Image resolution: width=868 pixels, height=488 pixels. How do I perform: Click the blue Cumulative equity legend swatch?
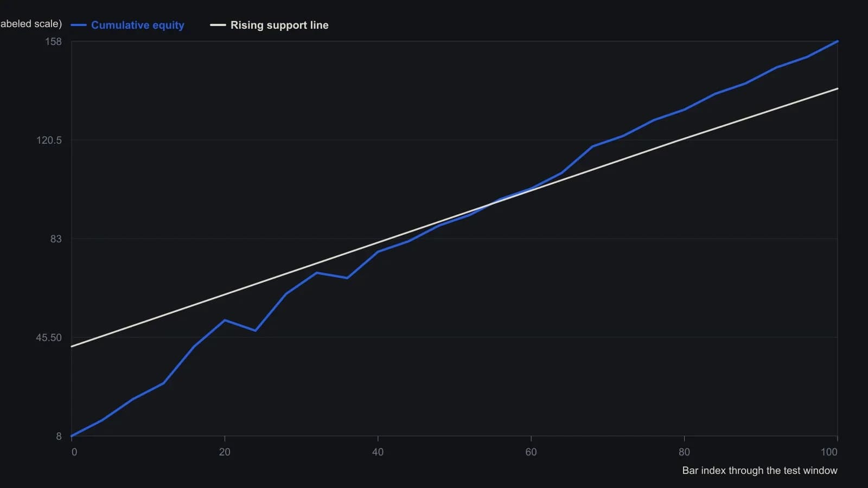coord(79,25)
